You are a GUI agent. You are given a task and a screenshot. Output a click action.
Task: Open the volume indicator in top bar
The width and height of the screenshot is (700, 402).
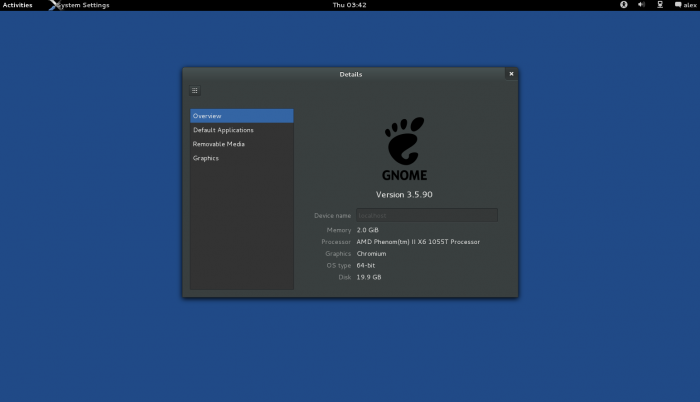[642, 5]
